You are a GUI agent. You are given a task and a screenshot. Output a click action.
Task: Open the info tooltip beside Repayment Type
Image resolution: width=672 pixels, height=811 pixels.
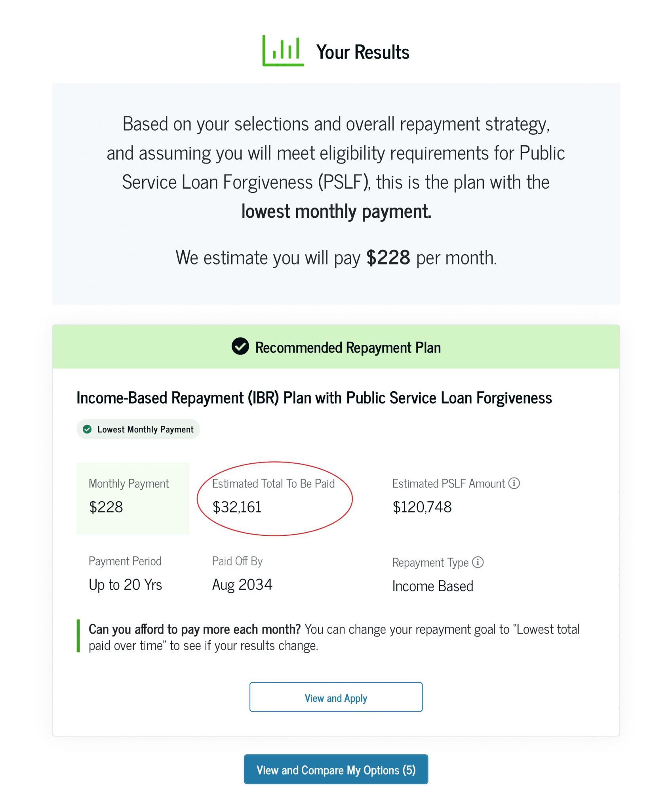pos(478,562)
